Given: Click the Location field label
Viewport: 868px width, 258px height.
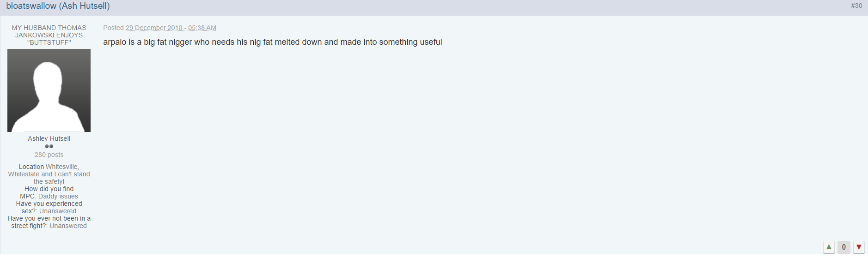Looking at the screenshot, I should tap(31, 167).
